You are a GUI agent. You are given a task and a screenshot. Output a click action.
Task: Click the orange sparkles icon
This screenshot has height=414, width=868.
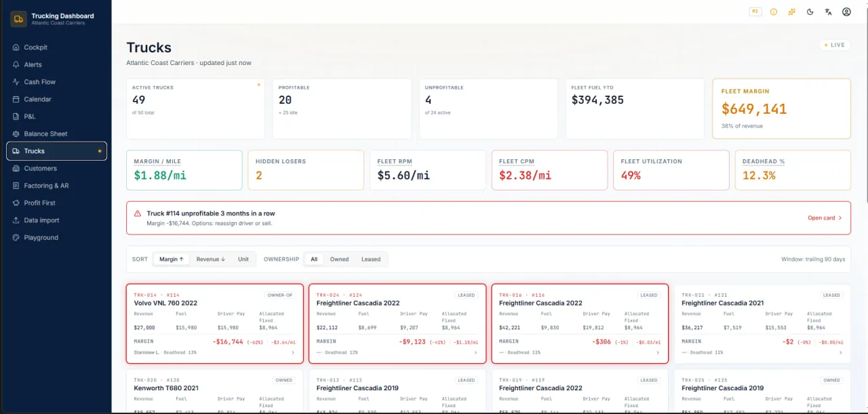pyautogui.click(x=792, y=12)
